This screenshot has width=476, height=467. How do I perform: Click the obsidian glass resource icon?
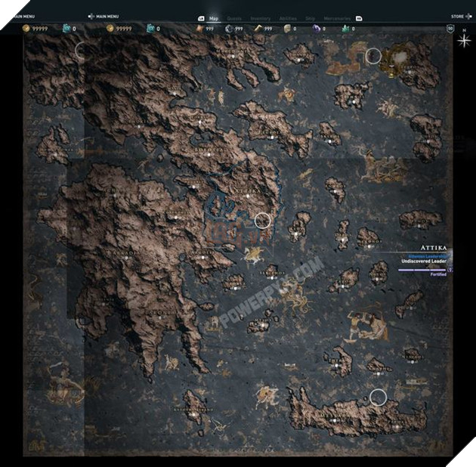(x=287, y=29)
